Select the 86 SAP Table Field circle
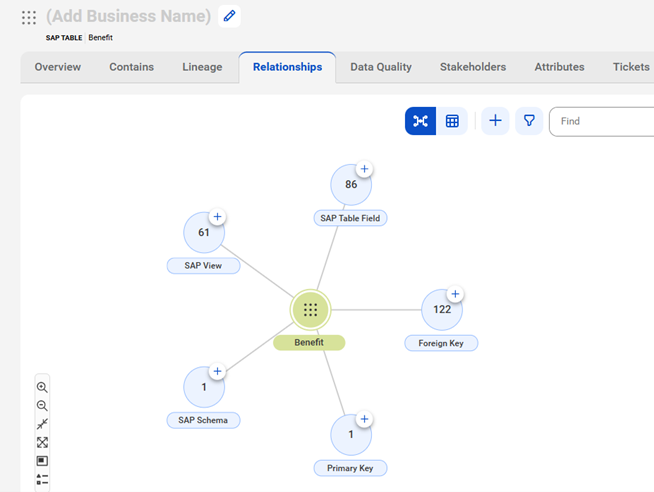The height and width of the screenshot is (492, 654). click(x=351, y=185)
